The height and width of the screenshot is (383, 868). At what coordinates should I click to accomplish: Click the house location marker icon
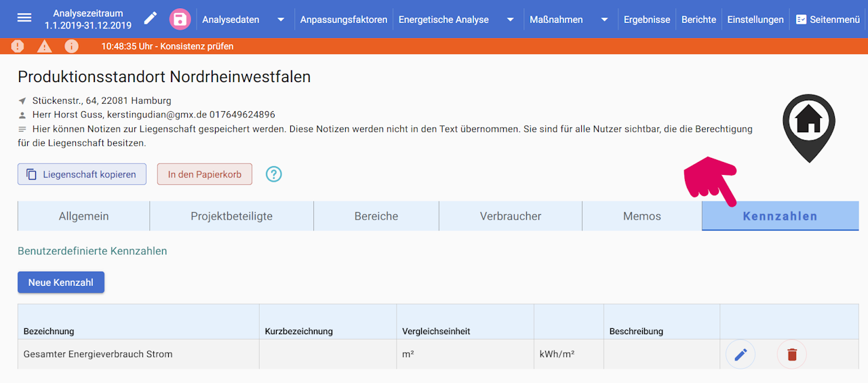click(x=808, y=123)
